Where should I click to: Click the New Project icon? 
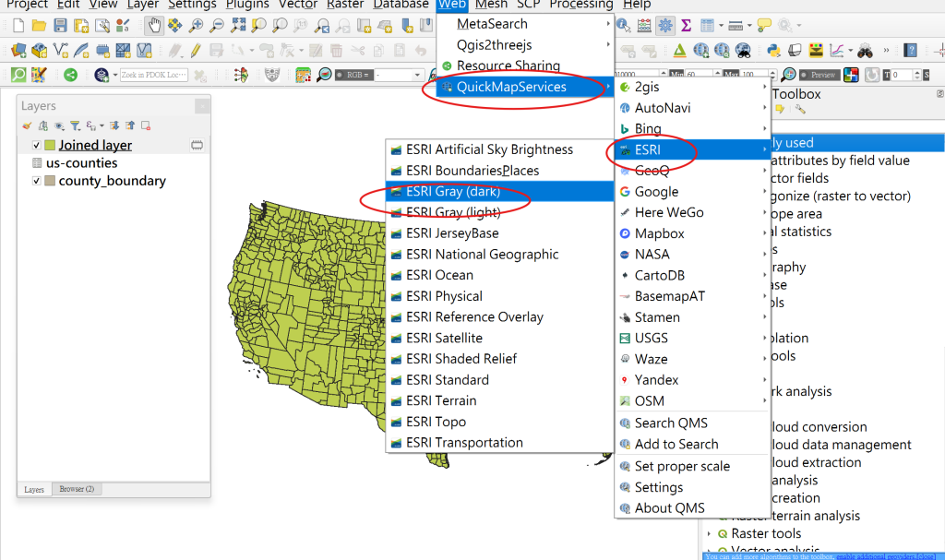coord(18,25)
